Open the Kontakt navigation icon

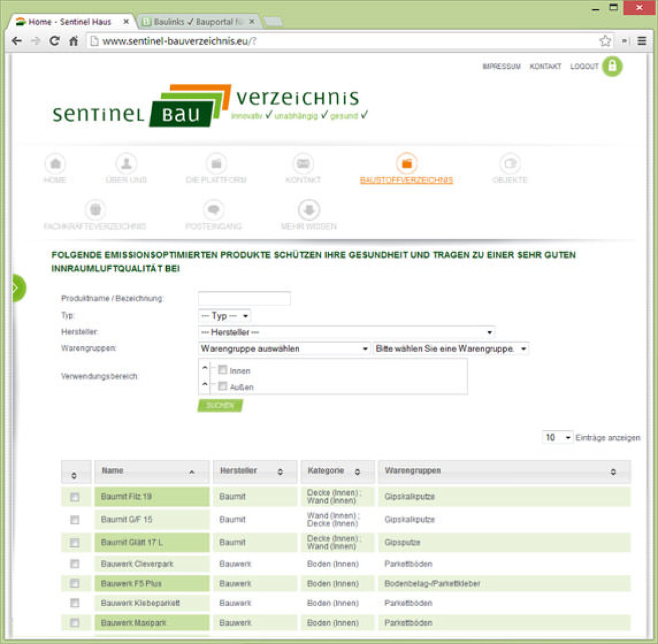click(303, 163)
